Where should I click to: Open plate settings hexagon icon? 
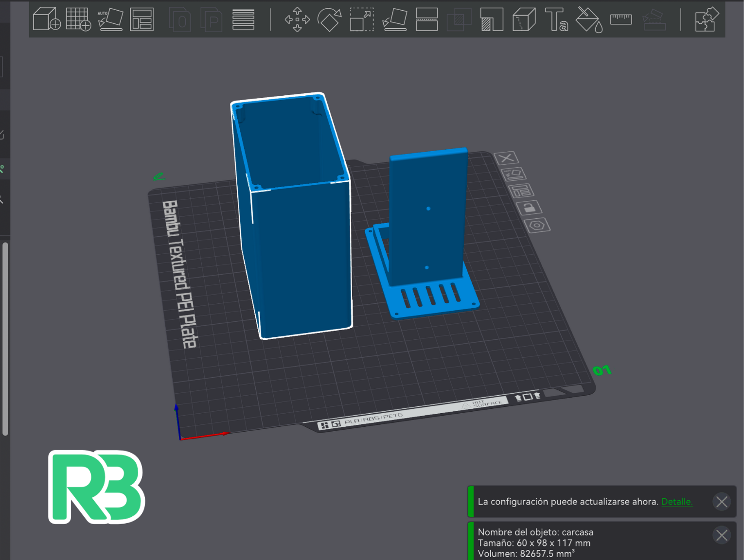537,225
